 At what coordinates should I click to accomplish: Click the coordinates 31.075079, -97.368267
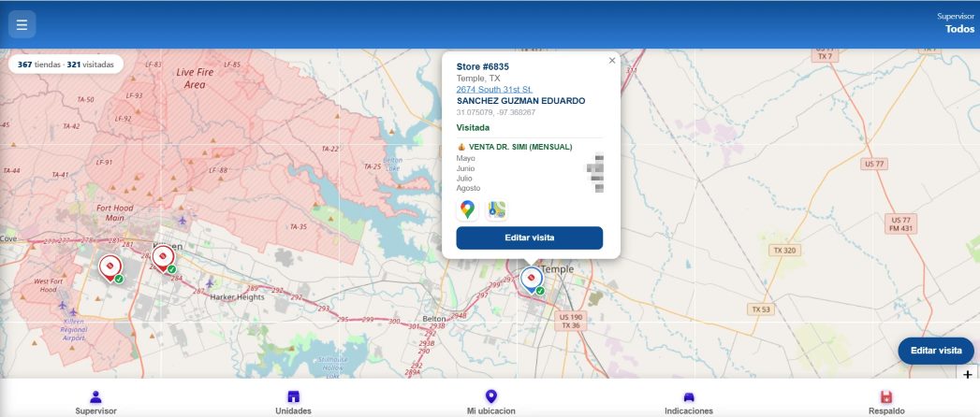[496, 112]
